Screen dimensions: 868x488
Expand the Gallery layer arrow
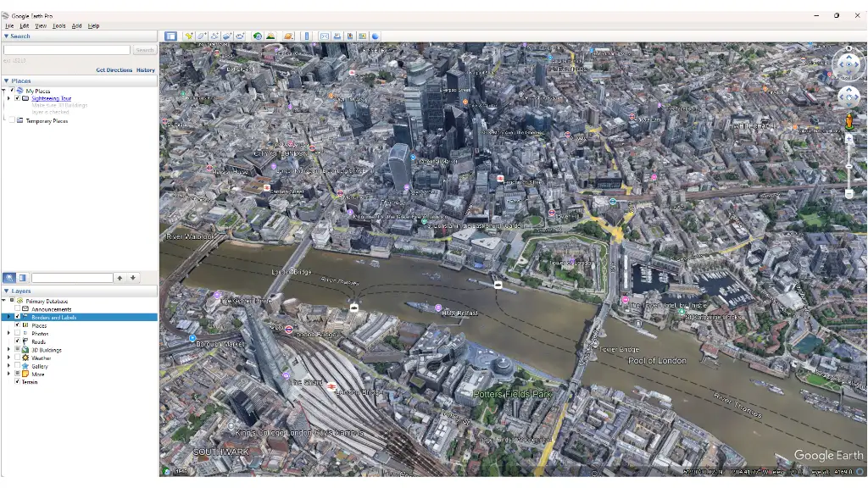tap(8, 366)
